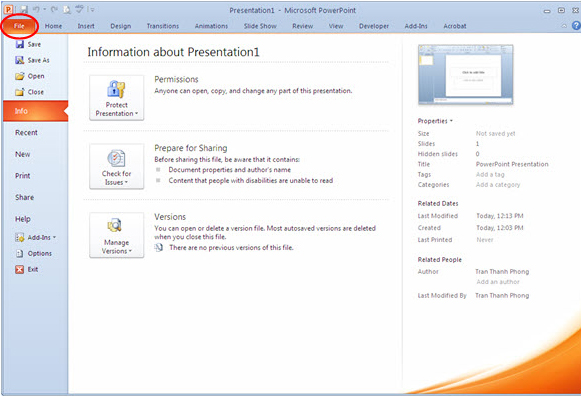The height and width of the screenshot is (397, 581).
Task: Select the Info section in backstage menu
Action: (36, 111)
